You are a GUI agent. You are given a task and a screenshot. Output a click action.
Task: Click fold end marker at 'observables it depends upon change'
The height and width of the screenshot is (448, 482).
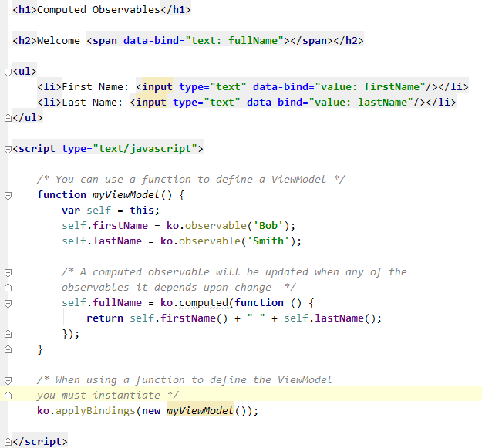pos(8,288)
